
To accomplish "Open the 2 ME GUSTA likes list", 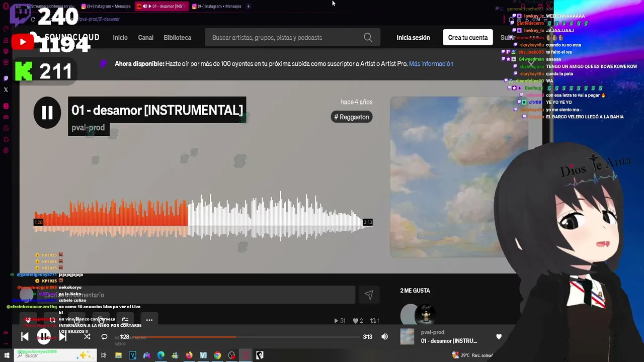I will pos(415,291).
